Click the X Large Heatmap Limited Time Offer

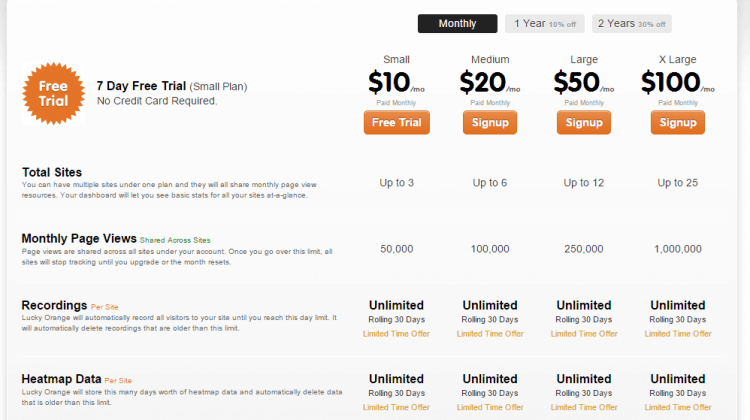(x=678, y=408)
